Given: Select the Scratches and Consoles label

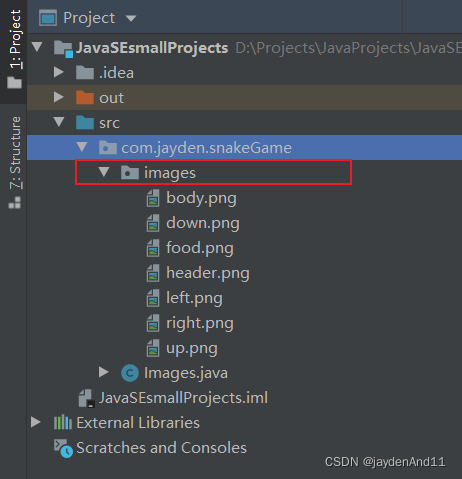Looking at the screenshot, I should pyautogui.click(x=161, y=448).
